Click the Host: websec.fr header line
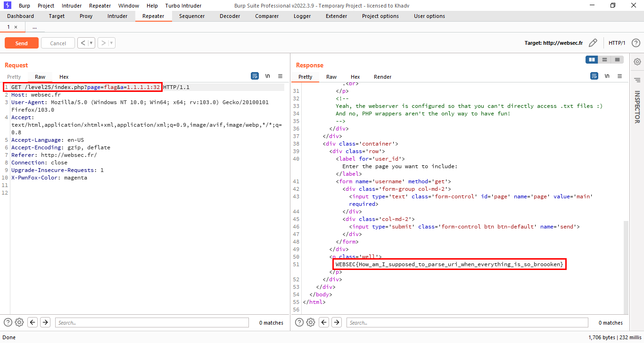Viewport: 644px width, 343px height. (36, 95)
